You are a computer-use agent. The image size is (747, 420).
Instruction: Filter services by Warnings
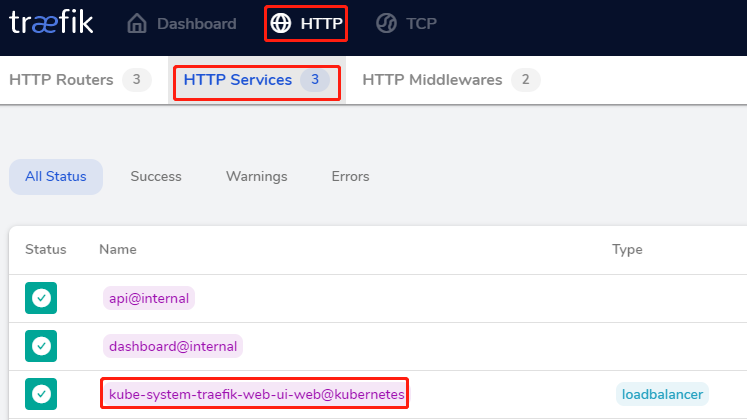[256, 177]
